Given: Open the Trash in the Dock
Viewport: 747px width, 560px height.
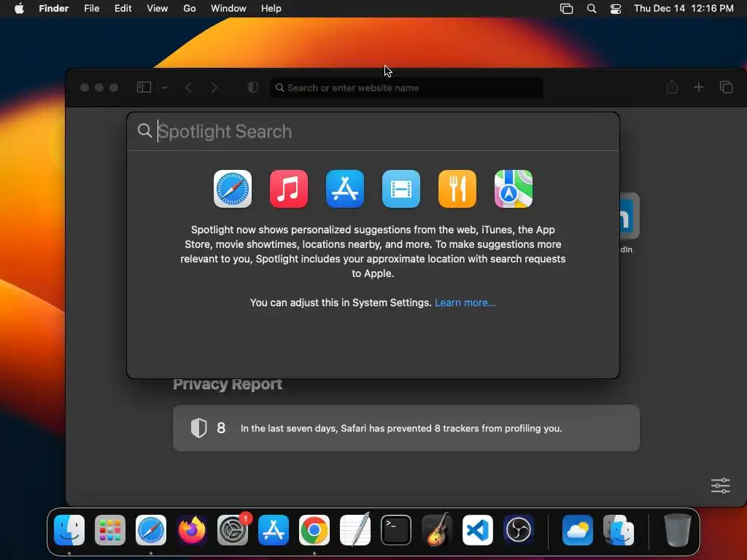Looking at the screenshot, I should pos(678,530).
